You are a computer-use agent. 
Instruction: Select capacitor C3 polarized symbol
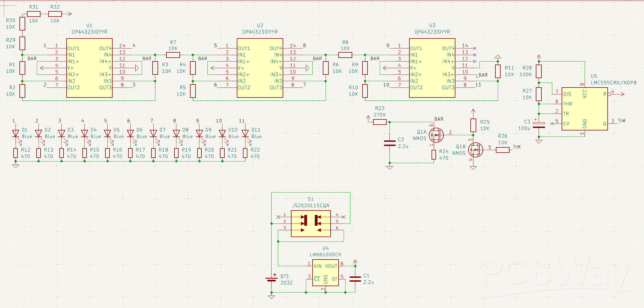[x=539, y=125]
